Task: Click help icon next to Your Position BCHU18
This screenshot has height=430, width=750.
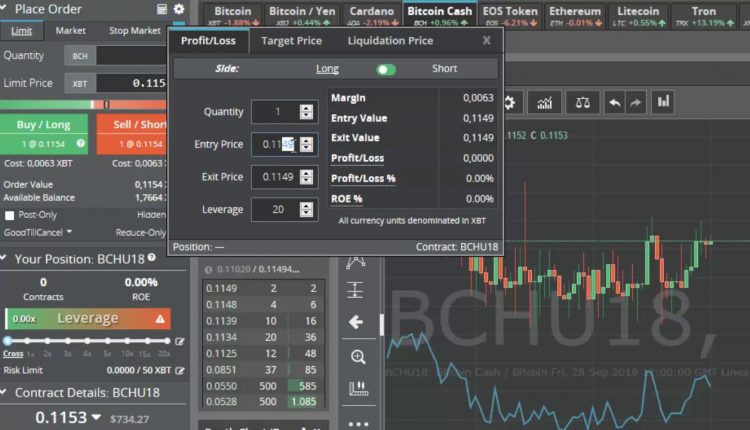Action: pyautogui.click(x=152, y=257)
